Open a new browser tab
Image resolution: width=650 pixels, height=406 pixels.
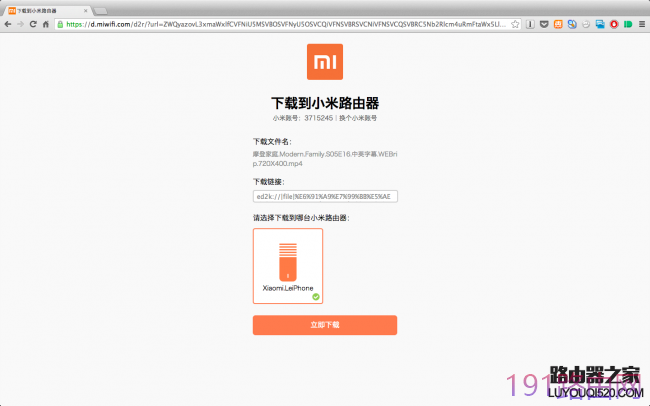coord(100,11)
